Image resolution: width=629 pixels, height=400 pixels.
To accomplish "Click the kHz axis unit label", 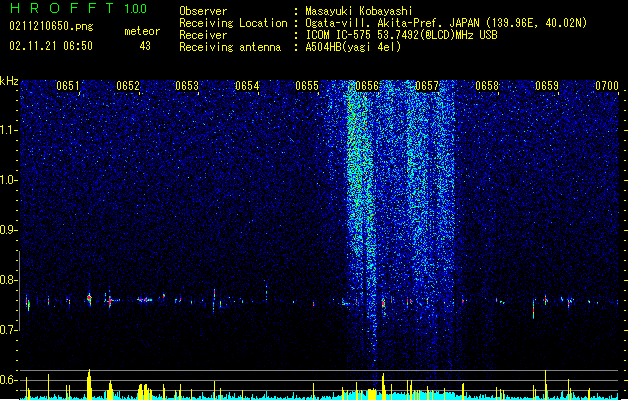I will pos(9,81).
